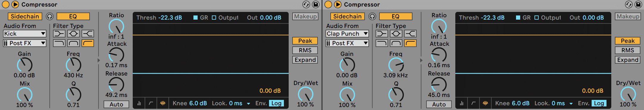Click the Makeup button on the left compressor
Screen dimensions: 644x110
[x=305, y=16]
